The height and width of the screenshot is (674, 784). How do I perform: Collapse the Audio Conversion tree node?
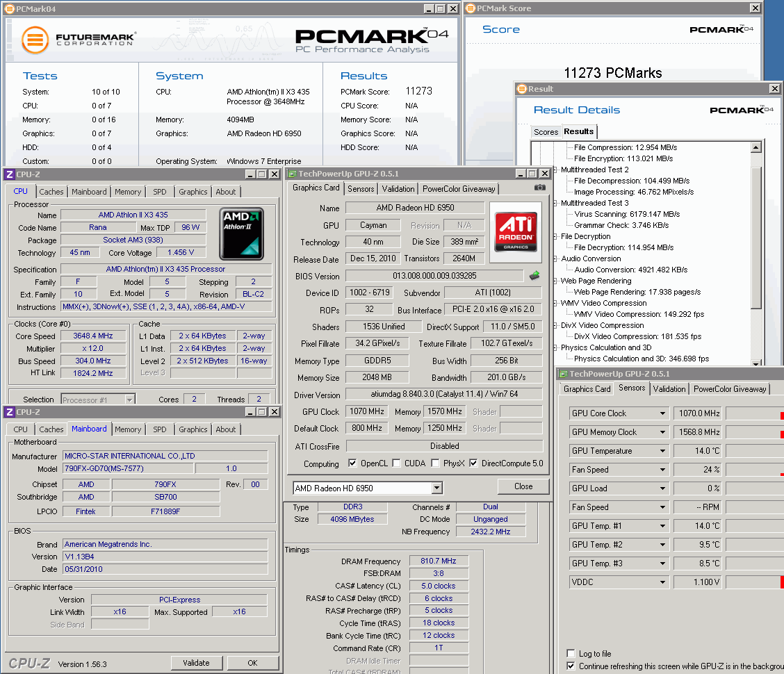coord(555,258)
